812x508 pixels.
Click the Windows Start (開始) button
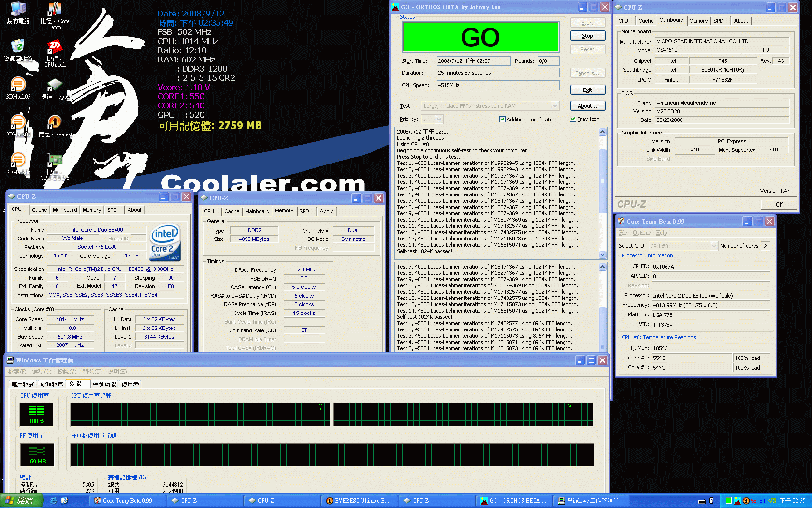point(22,501)
